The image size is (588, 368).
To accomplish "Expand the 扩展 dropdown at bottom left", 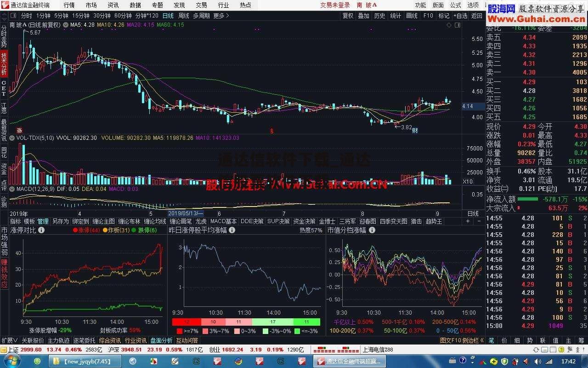I will (9, 340).
